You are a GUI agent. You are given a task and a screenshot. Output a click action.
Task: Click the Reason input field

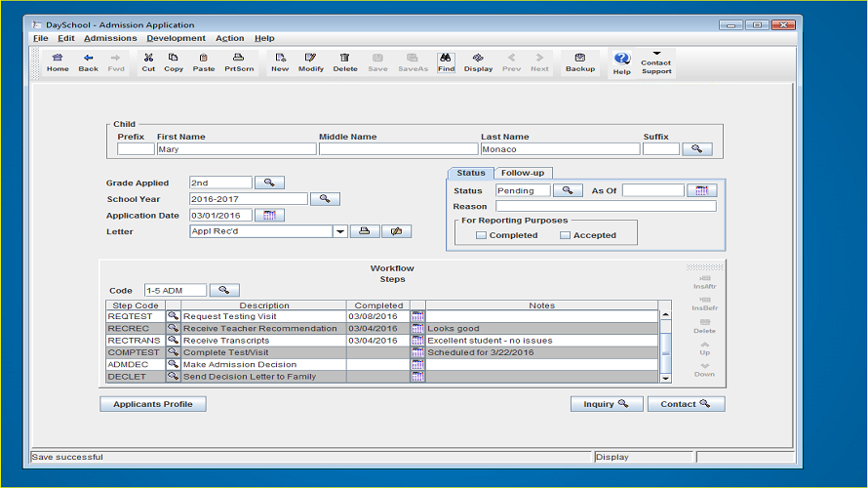click(x=606, y=207)
